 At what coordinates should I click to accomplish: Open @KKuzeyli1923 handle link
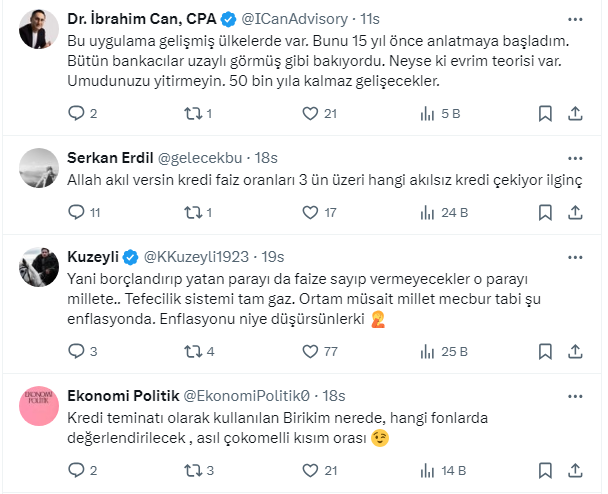[x=200, y=256]
